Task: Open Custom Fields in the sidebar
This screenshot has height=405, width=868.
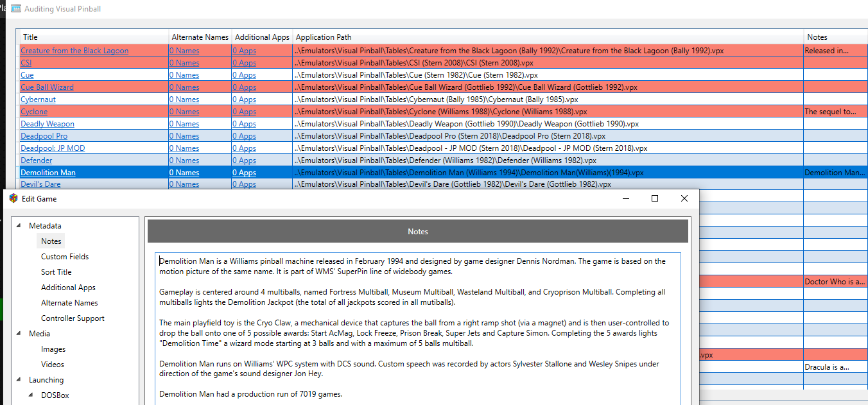Action: [65, 257]
